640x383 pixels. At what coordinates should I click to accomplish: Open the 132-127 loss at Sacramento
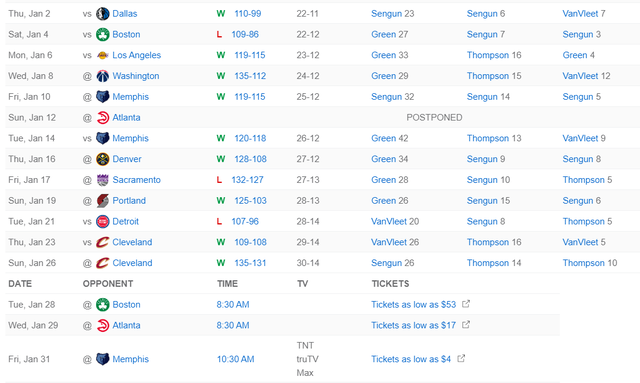pyautogui.click(x=247, y=180)
